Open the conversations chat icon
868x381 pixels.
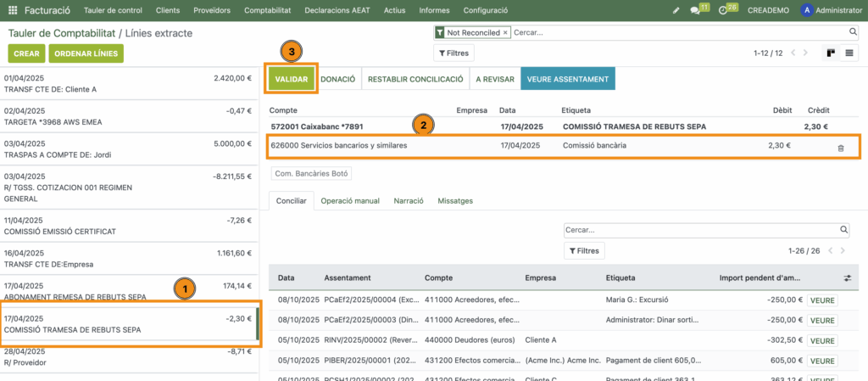[x=696, y=10]
